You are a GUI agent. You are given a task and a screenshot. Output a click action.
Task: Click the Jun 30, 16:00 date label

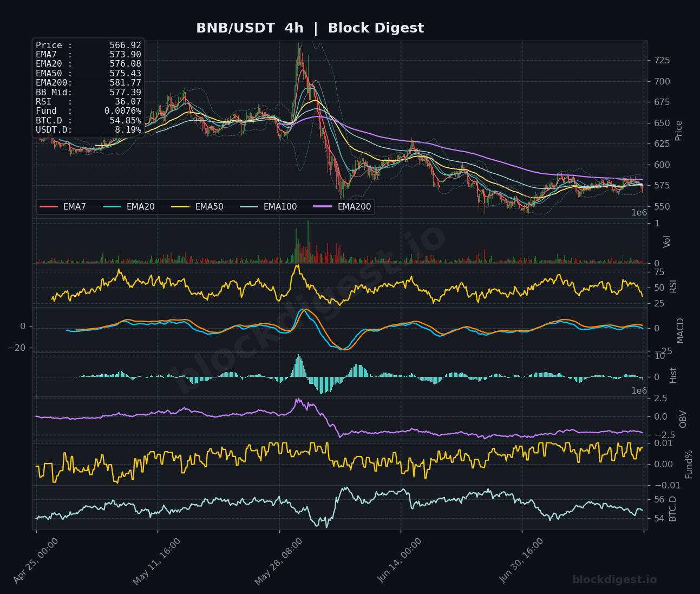[x=521, y=561]
